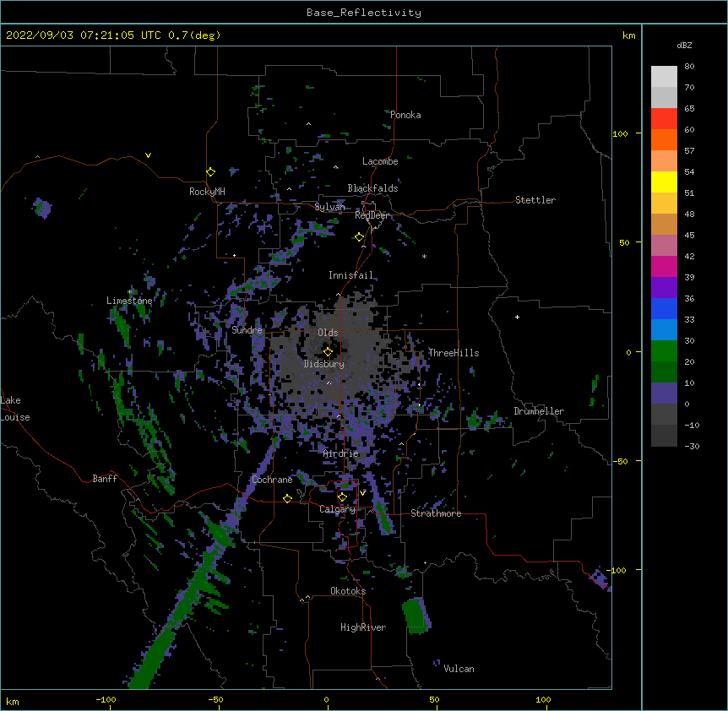Click the Base_Reflectivity title text
Viewport: 728px width, 711px height.
point(364,13)
